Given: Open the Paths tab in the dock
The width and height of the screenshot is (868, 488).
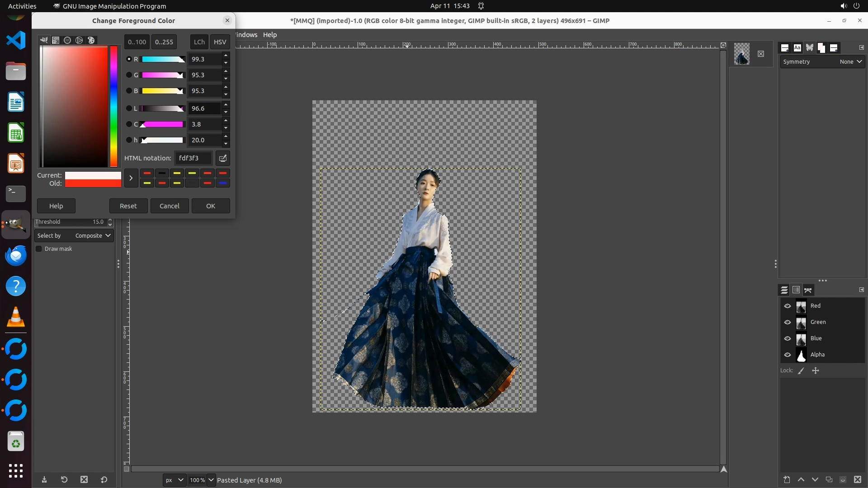Looking at the screenshot, I should (x=808, y=290).
